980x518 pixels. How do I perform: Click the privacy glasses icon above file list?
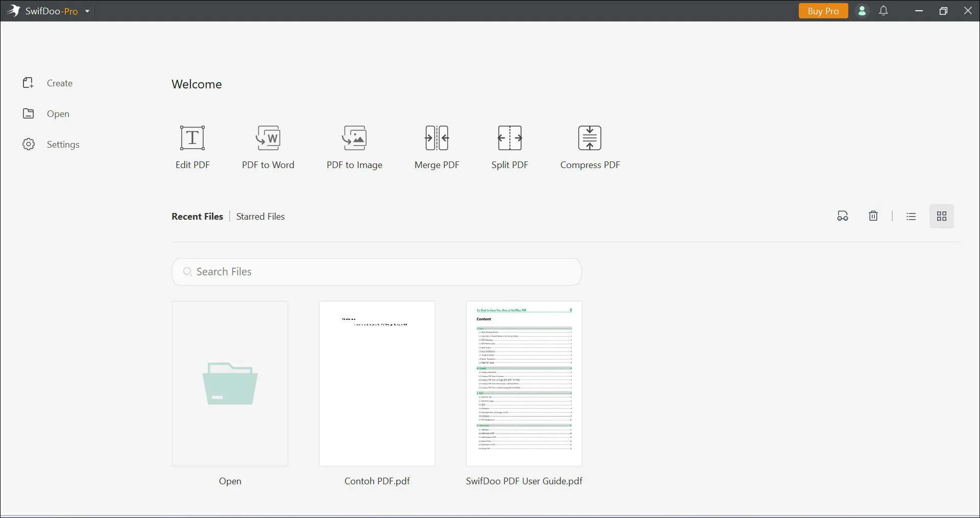843,216
